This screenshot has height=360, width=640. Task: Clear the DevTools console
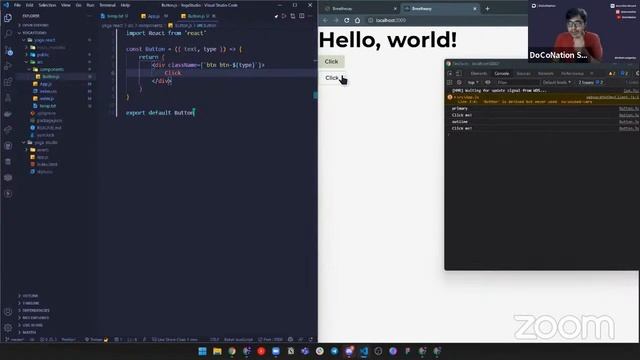(459, 82)
